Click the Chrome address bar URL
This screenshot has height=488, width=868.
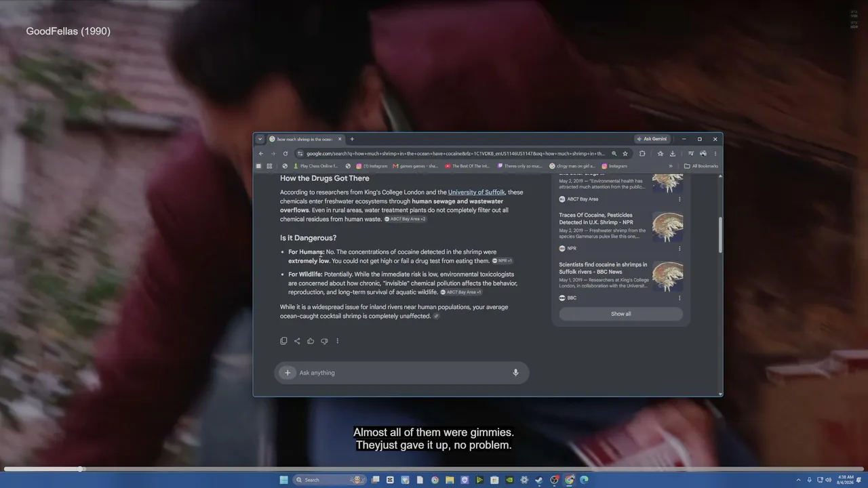pyautogui.click(x=455, y=154)
